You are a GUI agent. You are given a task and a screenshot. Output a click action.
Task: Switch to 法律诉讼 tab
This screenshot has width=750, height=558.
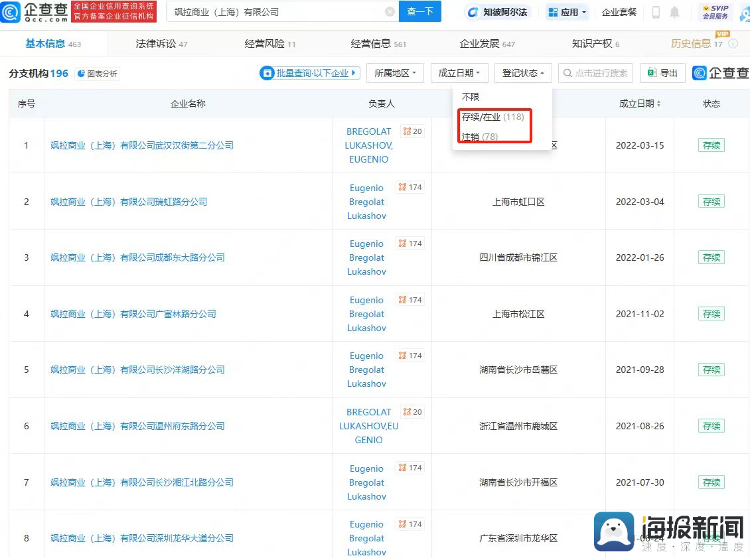coord(161,44)
